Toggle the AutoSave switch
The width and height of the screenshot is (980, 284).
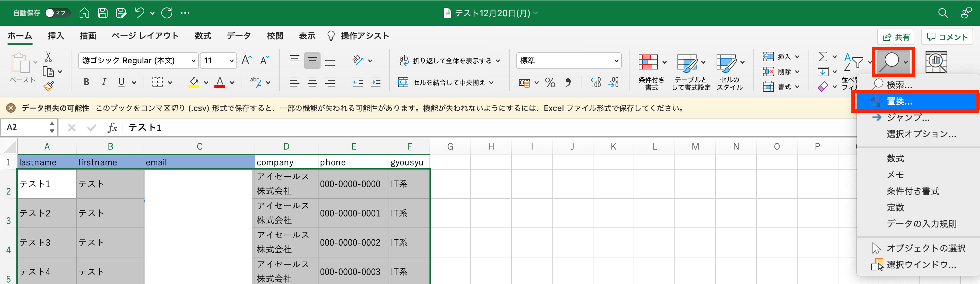57,13
